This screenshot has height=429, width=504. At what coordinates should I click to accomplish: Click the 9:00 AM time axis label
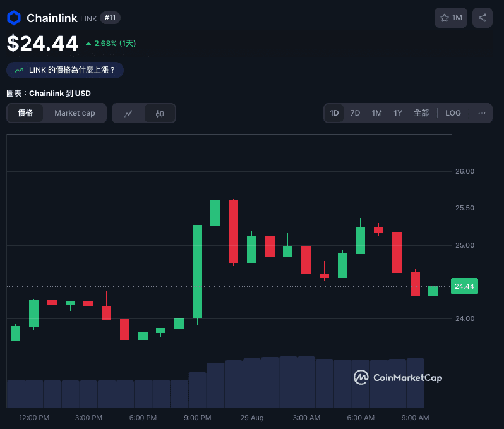(415, 418)
